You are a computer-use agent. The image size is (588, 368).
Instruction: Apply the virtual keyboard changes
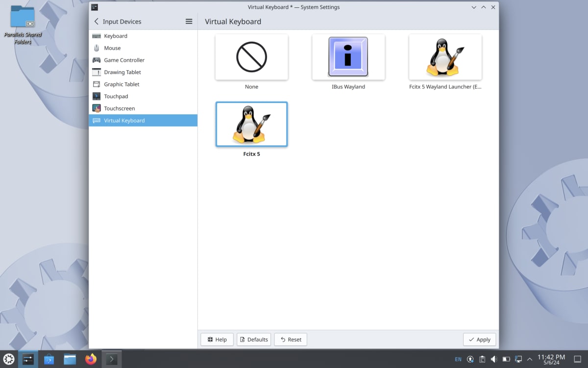[479, 340]
